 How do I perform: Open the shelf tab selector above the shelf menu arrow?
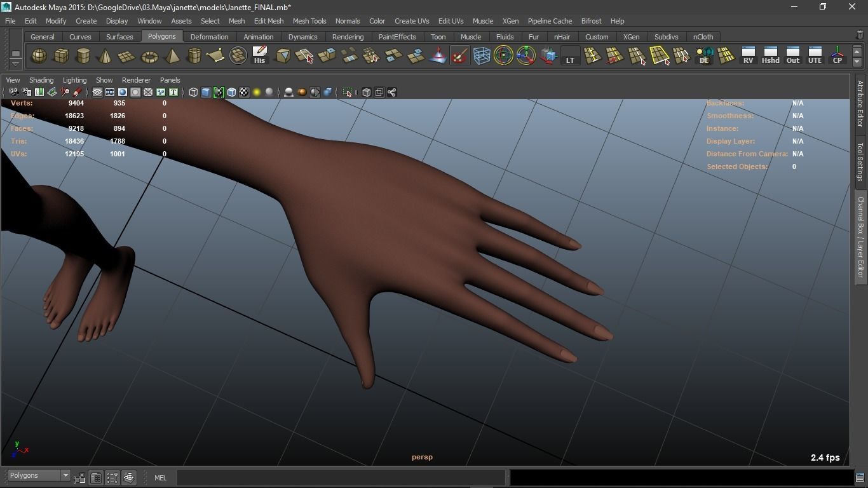tap(16, 53)
